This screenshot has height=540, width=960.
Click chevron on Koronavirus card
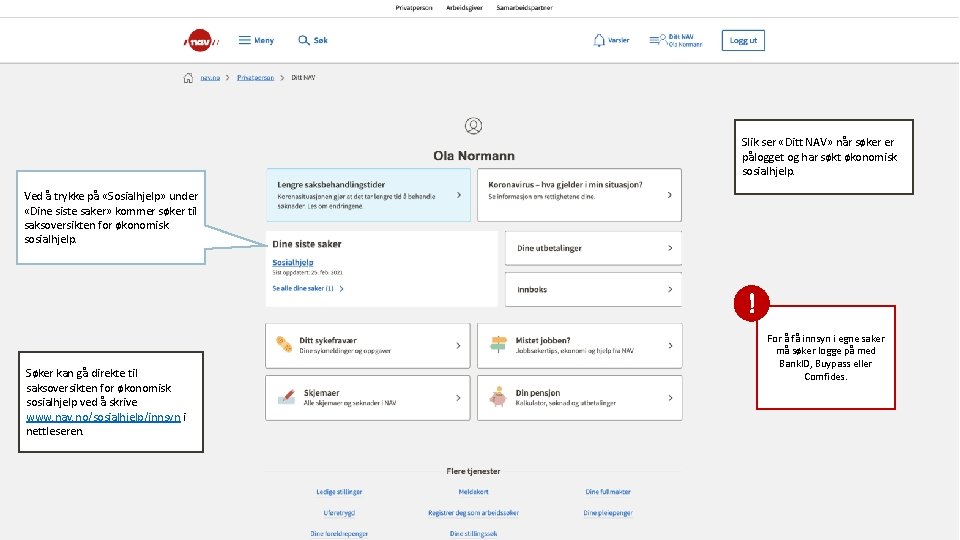tap(670, 195)
